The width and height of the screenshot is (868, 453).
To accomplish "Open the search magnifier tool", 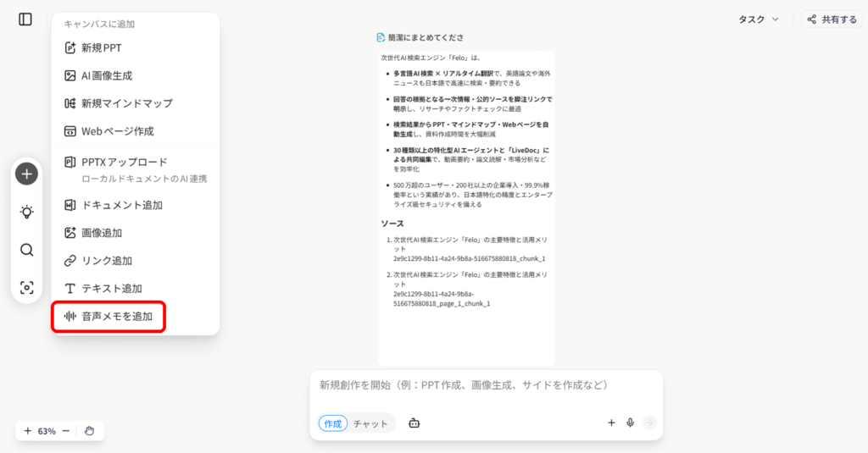I will tap(27, 250).
